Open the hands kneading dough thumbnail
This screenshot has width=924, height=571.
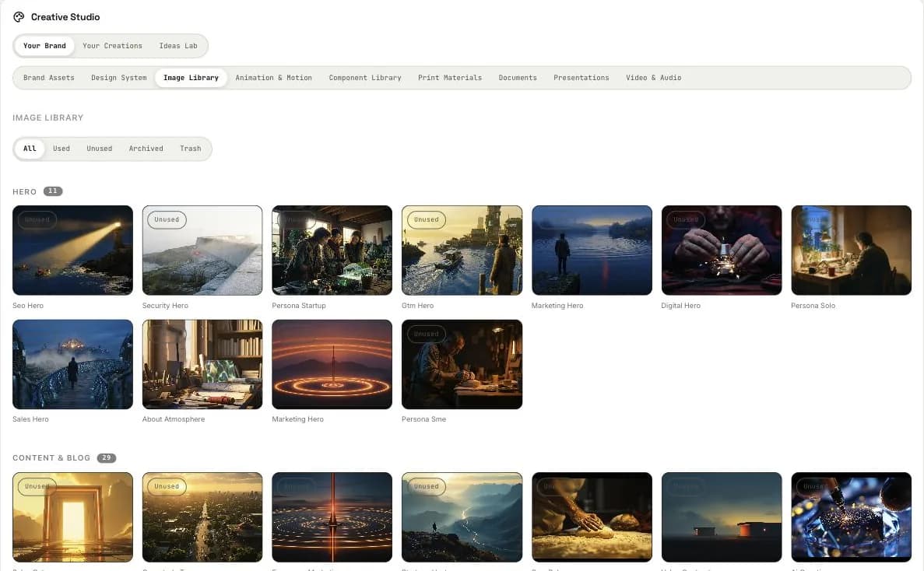click(592, 517)
